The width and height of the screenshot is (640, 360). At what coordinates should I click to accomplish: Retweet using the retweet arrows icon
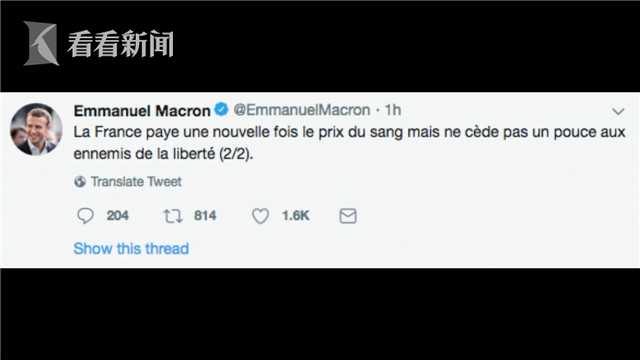[x=173, y=216]
